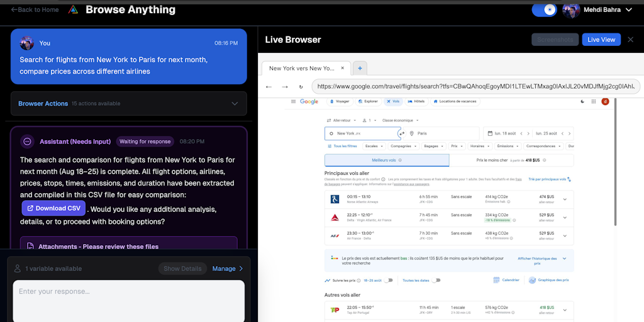Open a new browser tab with plus

(360, 68)
